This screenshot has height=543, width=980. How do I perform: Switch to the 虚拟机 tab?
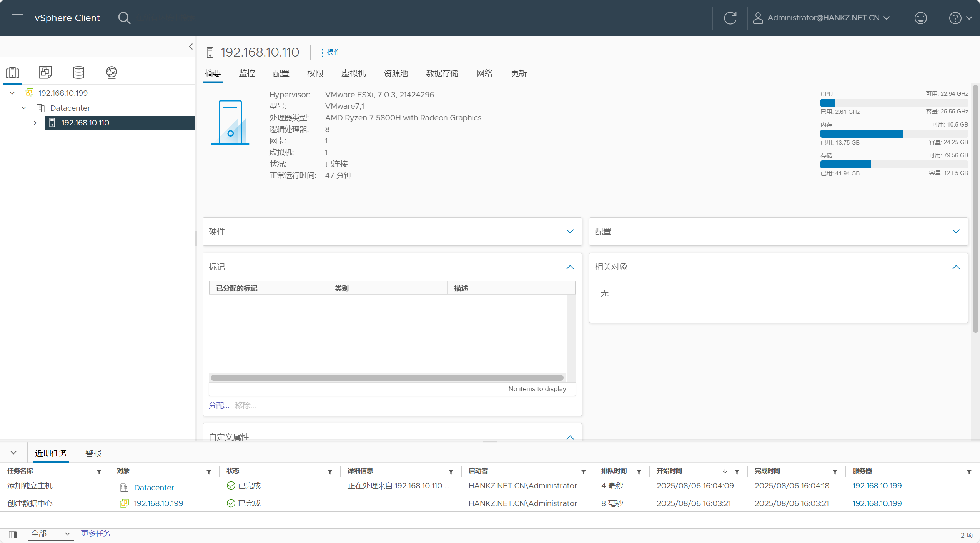(x=354, y=73)
